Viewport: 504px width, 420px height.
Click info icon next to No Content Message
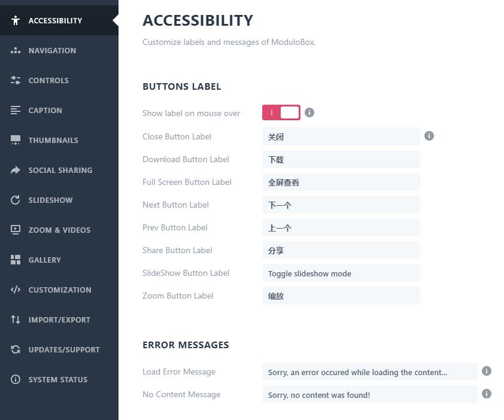487,394
